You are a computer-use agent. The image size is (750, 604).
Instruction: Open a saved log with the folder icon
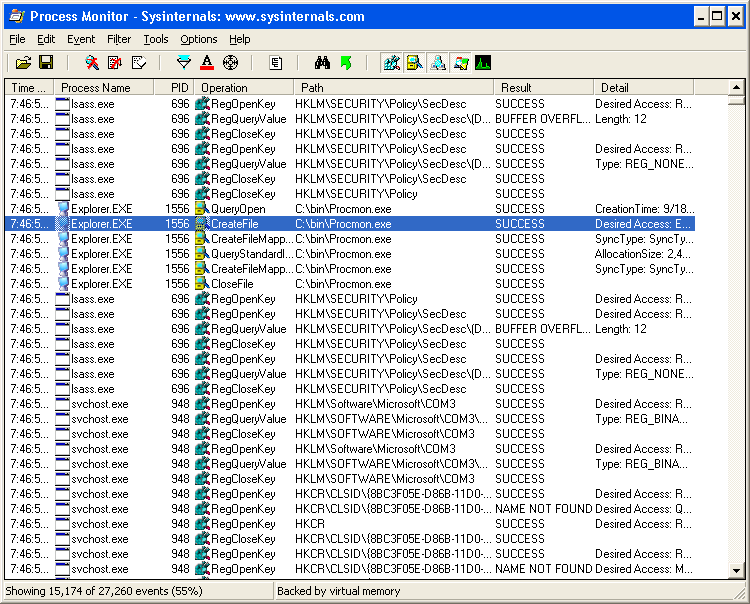[23, 63]
